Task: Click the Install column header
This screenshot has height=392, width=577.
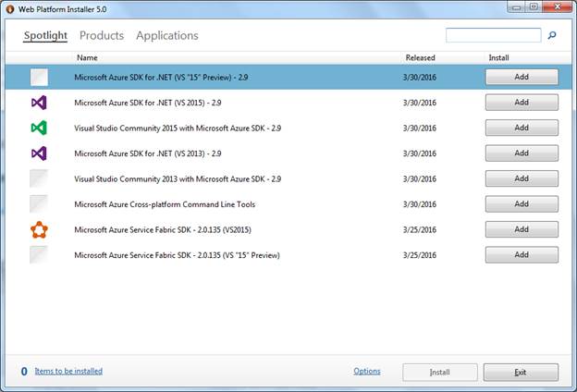Action: 498,58
